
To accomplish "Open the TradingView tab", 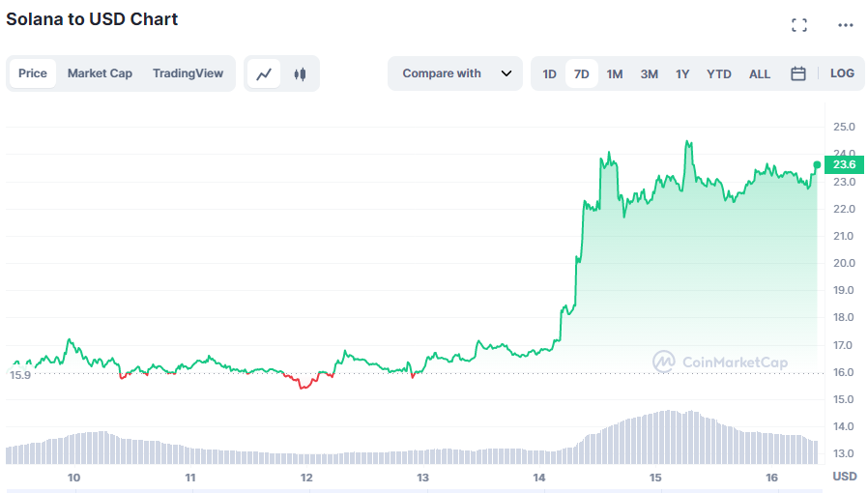I will pos(188,73).
